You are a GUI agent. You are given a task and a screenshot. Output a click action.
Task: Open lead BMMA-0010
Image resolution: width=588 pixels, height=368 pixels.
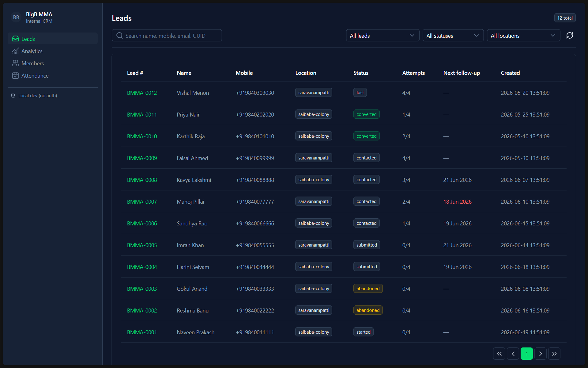(x=142, y=136)
